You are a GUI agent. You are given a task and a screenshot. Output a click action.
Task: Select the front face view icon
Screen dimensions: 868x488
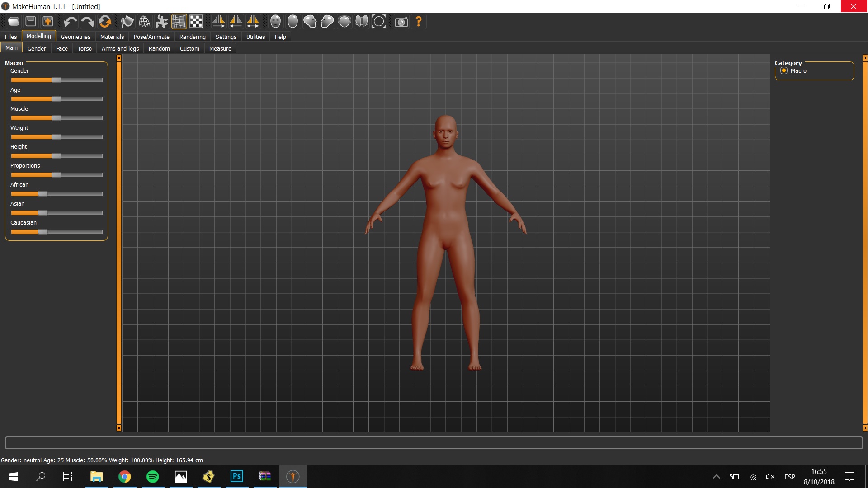275,21
